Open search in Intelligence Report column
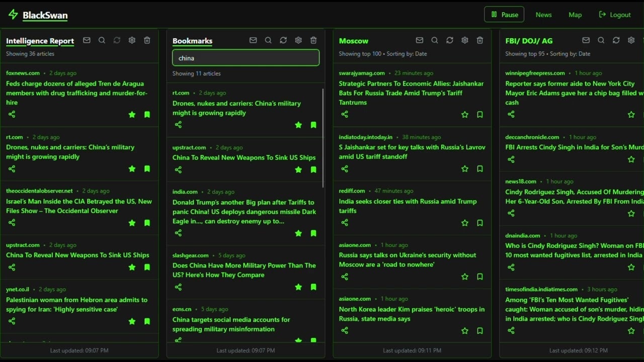The image size is (644, 362). tap(102, 40)
